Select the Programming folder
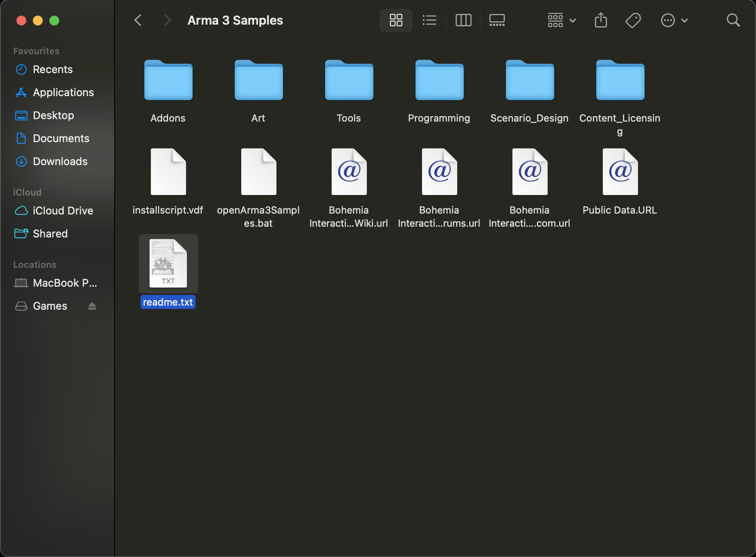The height and width of the screenshot is (557, 756). point(439,81)
